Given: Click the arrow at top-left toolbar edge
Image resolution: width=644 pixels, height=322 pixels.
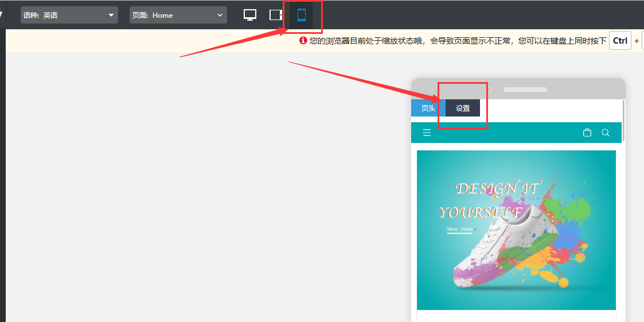Looking at the screenshot, I should click(2, 15).
